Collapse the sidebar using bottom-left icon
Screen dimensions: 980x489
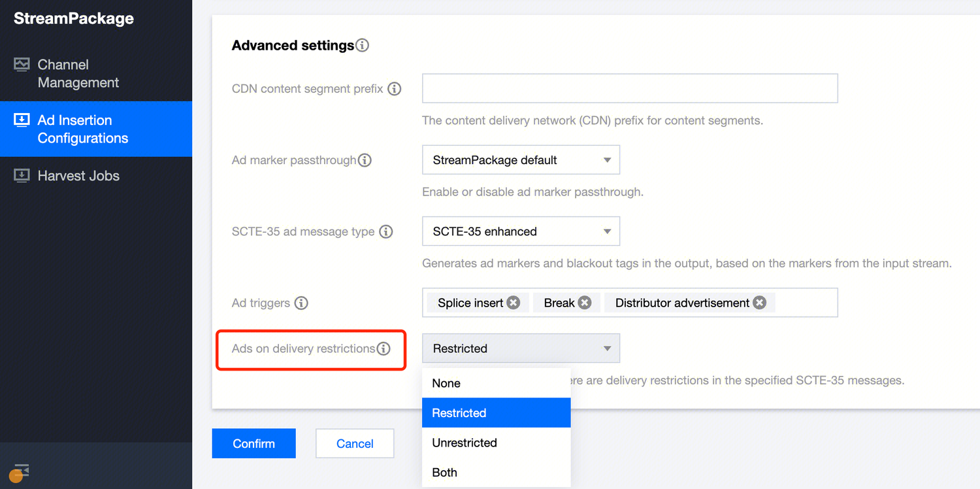pyautogui.click(x=21, y=471)
